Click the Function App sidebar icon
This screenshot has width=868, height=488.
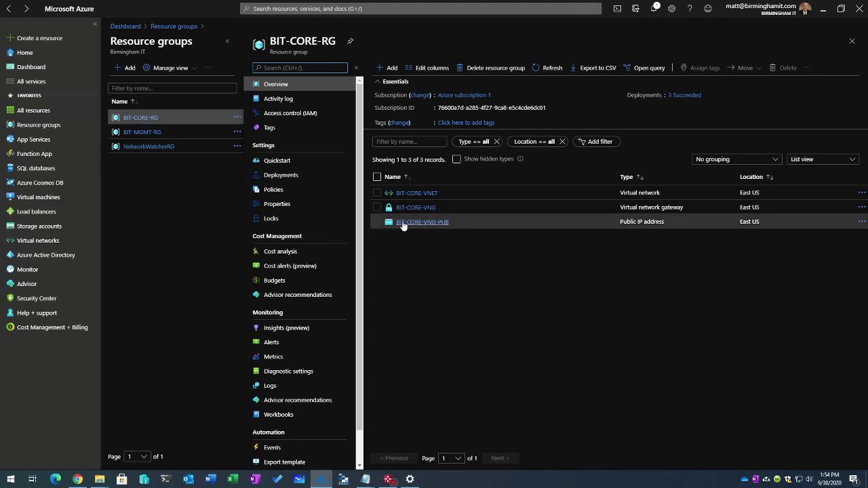(x=10, y=154)
